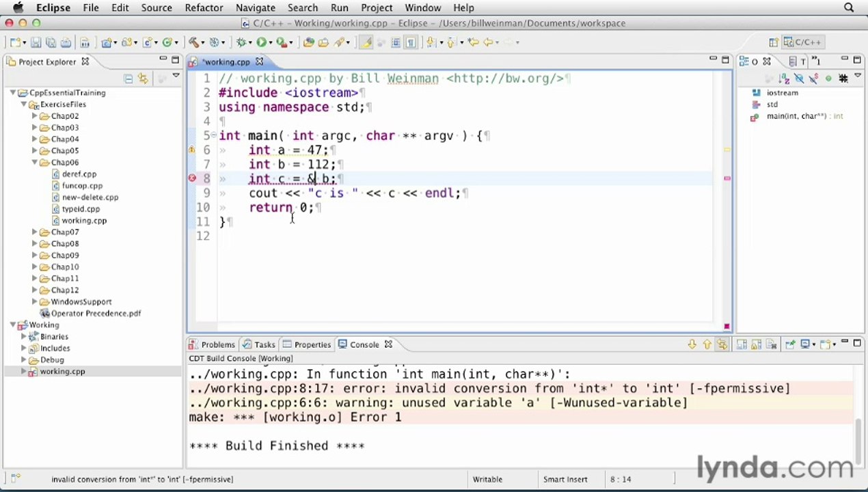Click the Save floppy disk icon
This screenshot has height=492, width=868.
36,42
